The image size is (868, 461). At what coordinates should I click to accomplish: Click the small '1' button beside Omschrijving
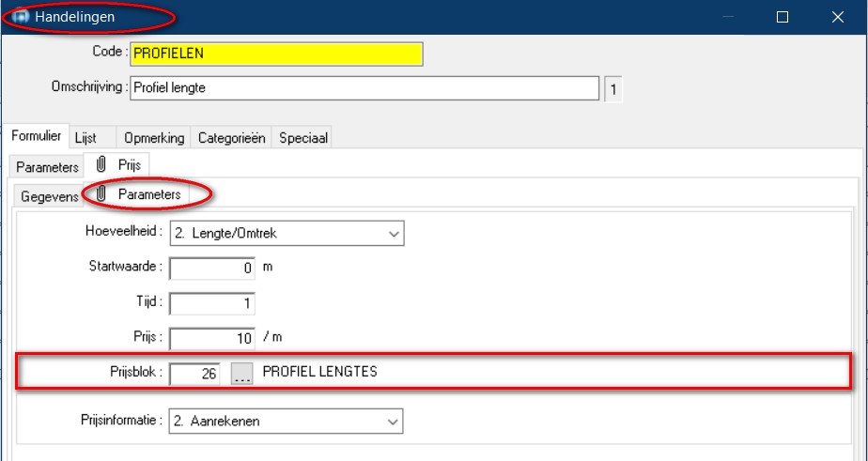click(612, 89)
